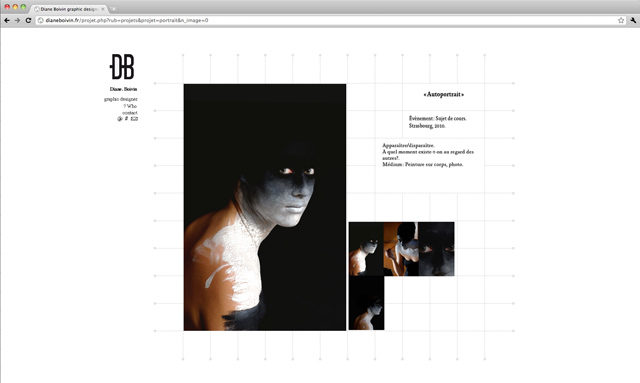Go forward in browser history
The height and width of the screenshot is (383, 640).
click(17, 20)
